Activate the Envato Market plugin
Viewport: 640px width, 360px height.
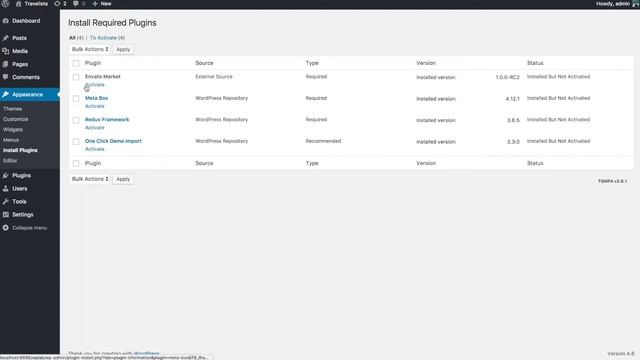(x=95, y=84)
